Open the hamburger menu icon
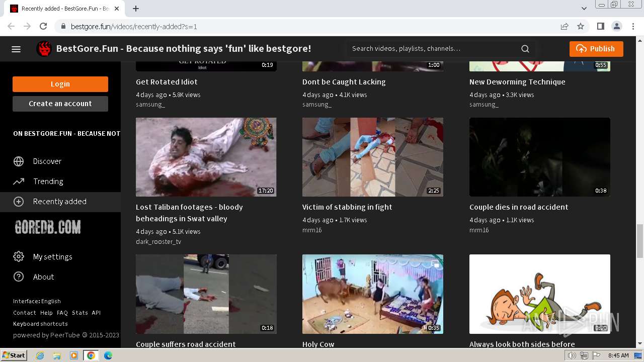 [x=16, y=49]
